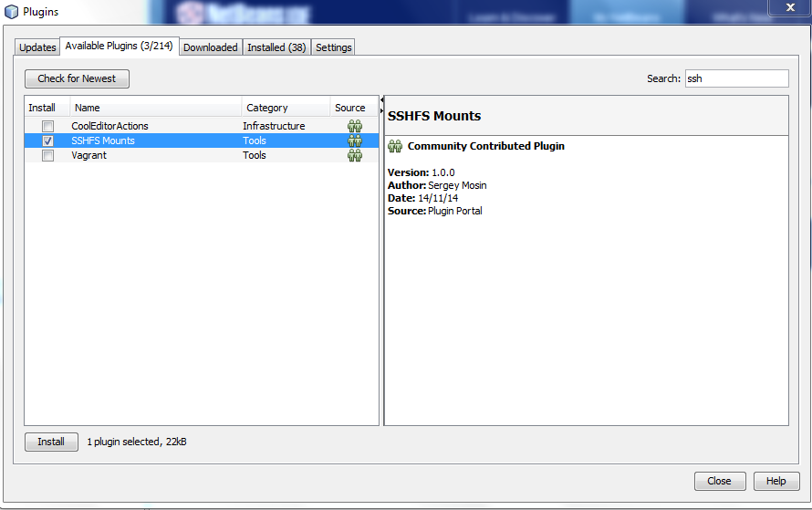The width and height of the screenshot is (812, 510).
Task: Click the Help button
Action: tap(776, 481)
